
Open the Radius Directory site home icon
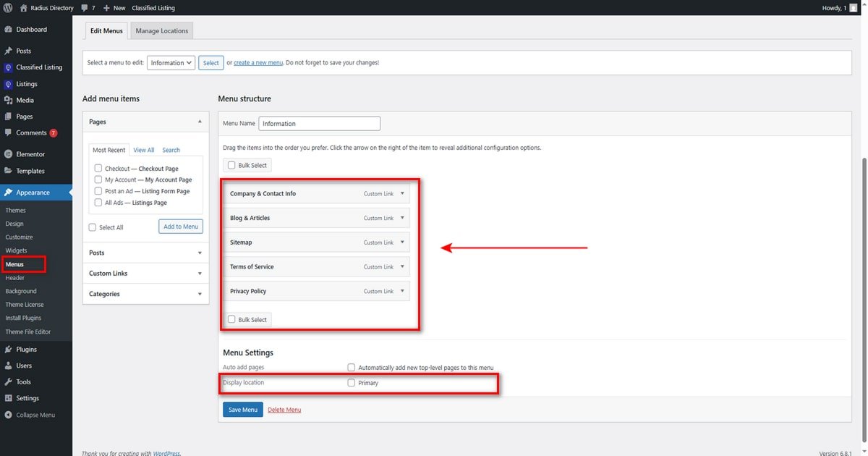tap(24, 8)
